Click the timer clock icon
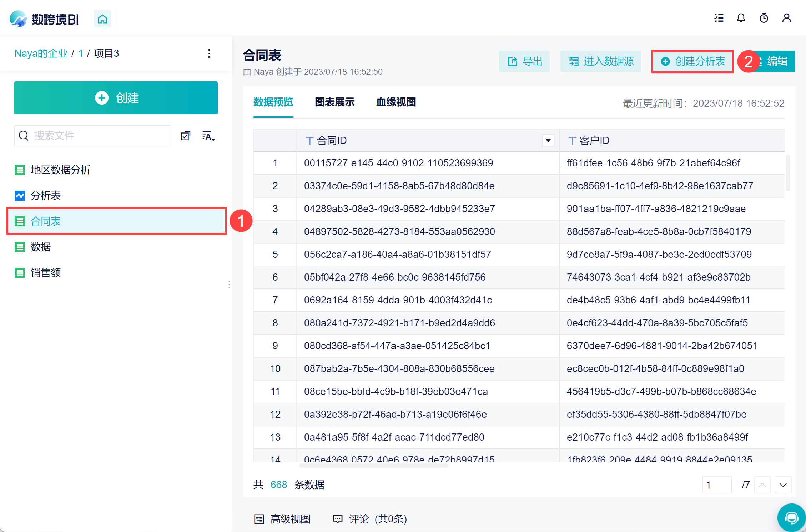 (x=764, y=18)
